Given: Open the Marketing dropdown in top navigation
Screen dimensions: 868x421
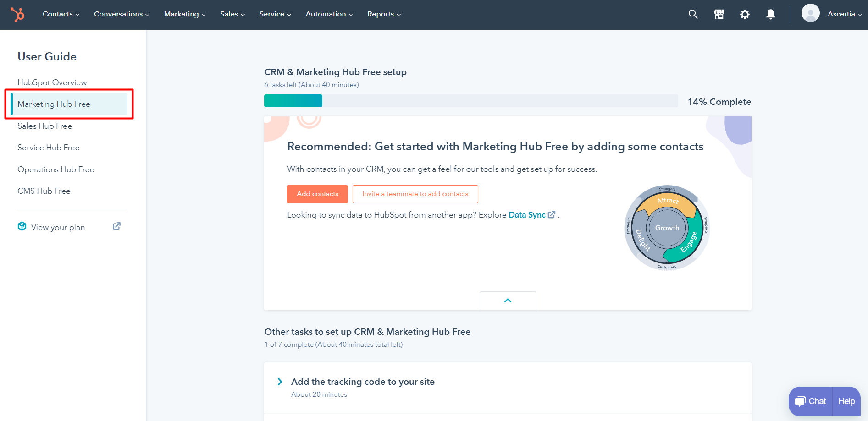Looking at the screenshot, I should 185,14.
